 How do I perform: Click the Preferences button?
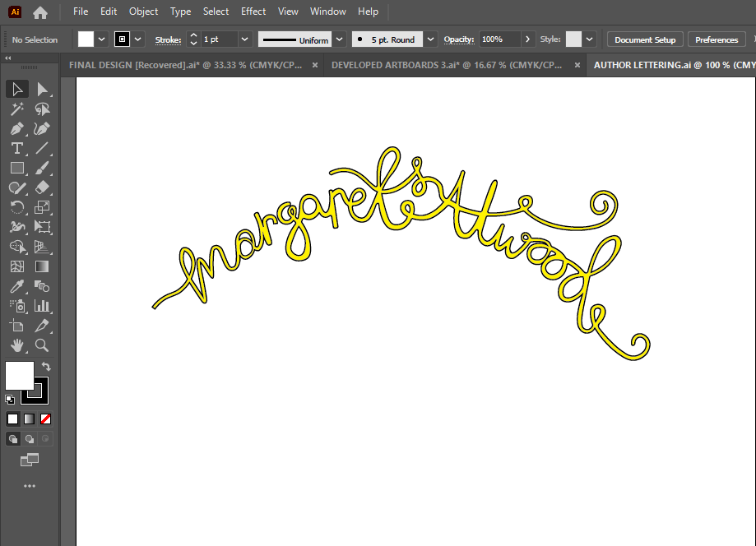717,39
